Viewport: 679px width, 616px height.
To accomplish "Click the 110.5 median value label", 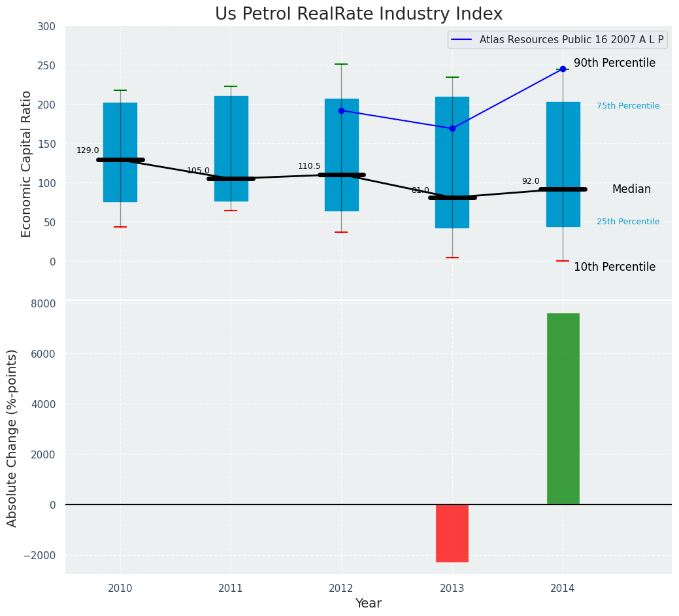I will coord(309,166).
